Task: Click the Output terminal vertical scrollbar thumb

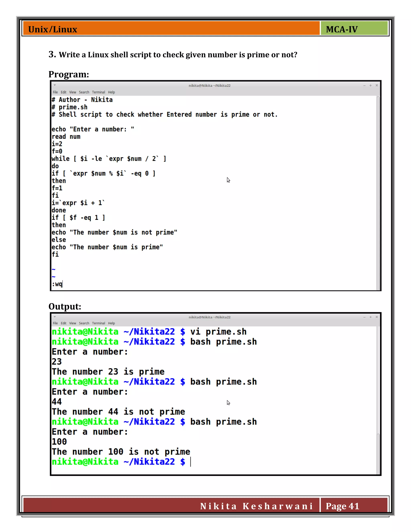Action: (x=378, y=454)
